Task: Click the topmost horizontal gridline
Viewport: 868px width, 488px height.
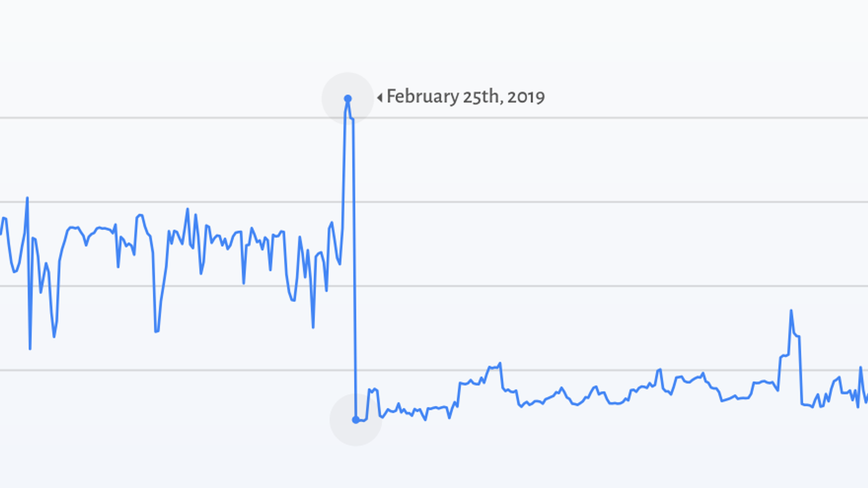Action: tap(434, 118)
